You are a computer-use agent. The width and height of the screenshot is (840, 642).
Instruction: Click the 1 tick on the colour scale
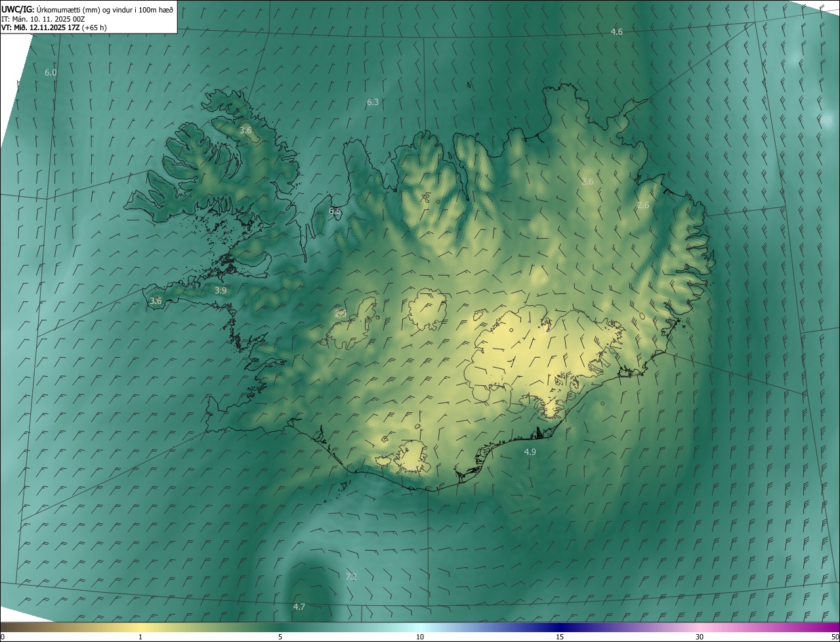(x=140, y=637)
